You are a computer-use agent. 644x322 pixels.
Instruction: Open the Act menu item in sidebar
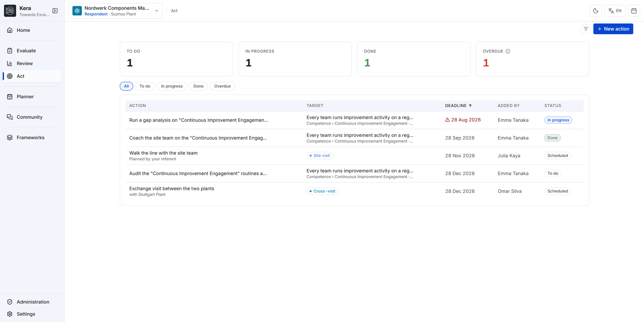click(x=32, y=76)
